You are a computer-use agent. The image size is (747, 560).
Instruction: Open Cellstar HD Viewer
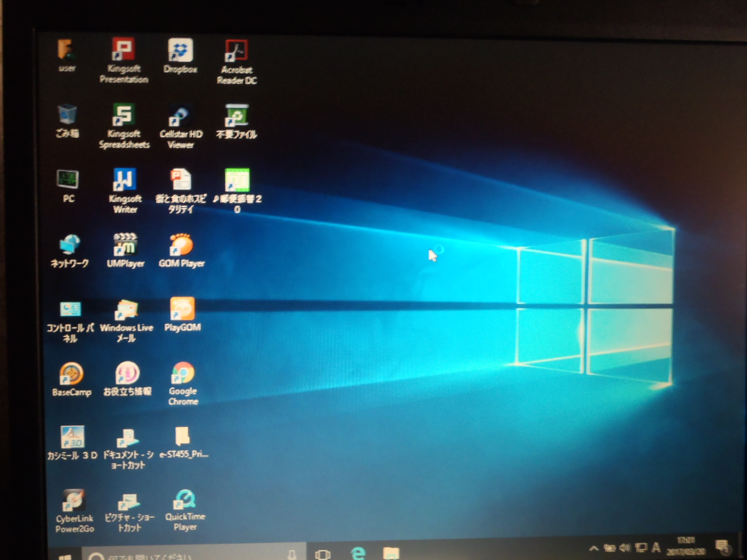pyautogui.click(x=180, y=127)
